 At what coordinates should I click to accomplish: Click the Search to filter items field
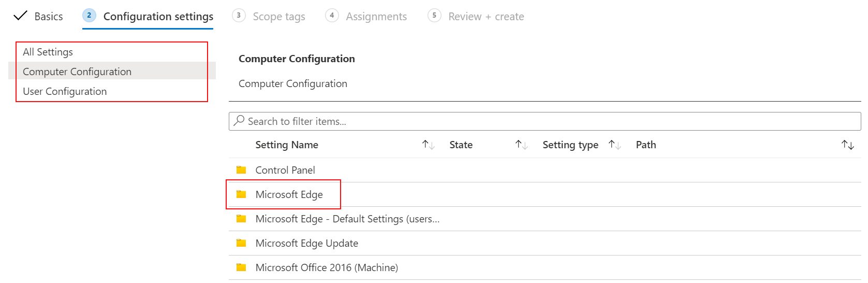point(545,121)
